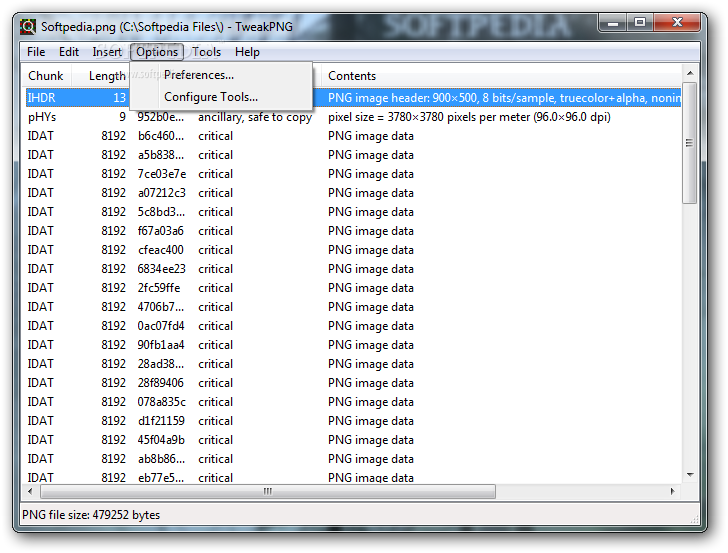This screenshot has height=553, width=728.
Task: Select IDAT row with CRC f67a03a6
Action: coord(353,231)
